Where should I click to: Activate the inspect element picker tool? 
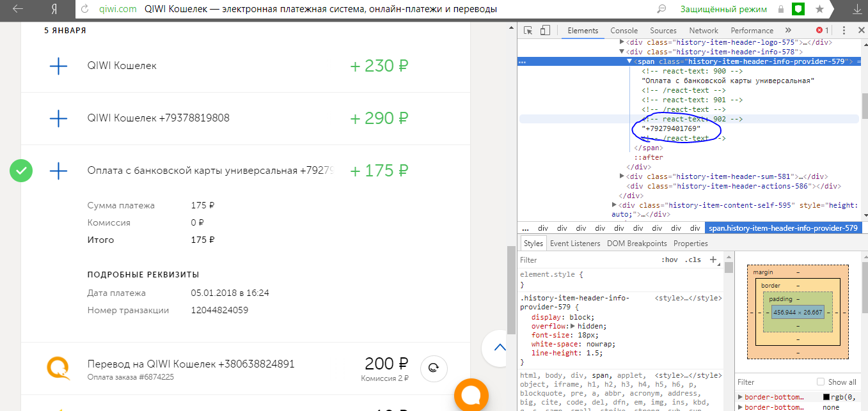(528, 31)
